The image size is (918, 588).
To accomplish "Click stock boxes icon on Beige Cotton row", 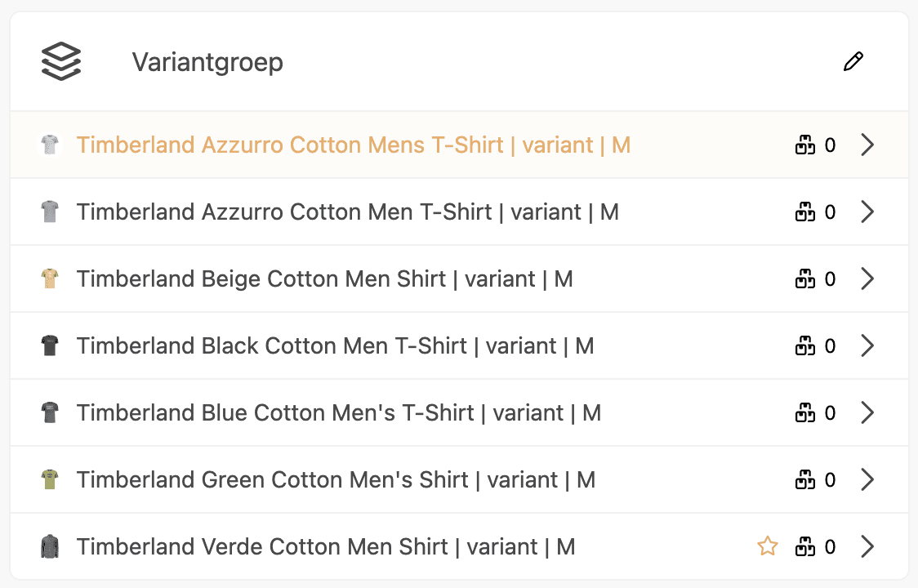I will pyautogui.click(x=805, y=279).
